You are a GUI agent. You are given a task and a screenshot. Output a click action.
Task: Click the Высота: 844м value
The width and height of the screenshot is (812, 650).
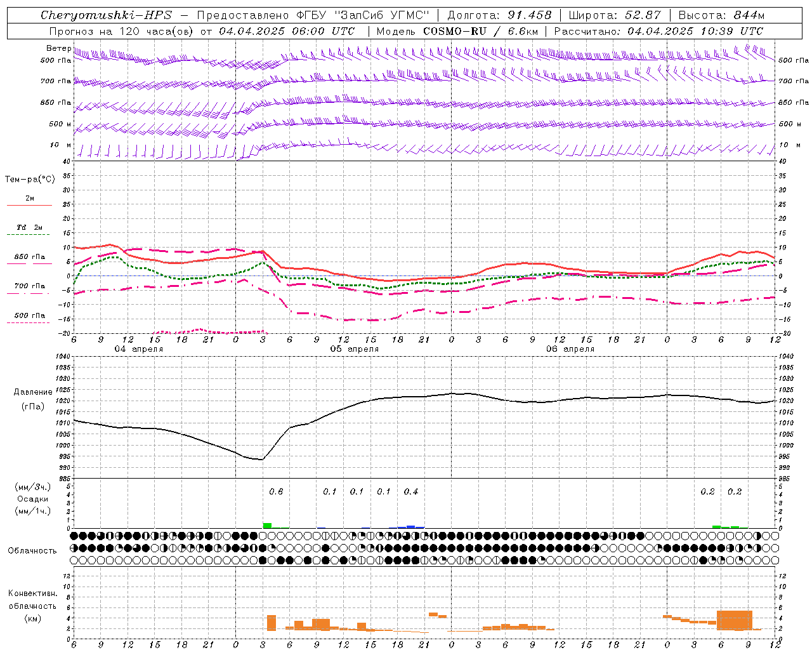[x=721, y=15]
